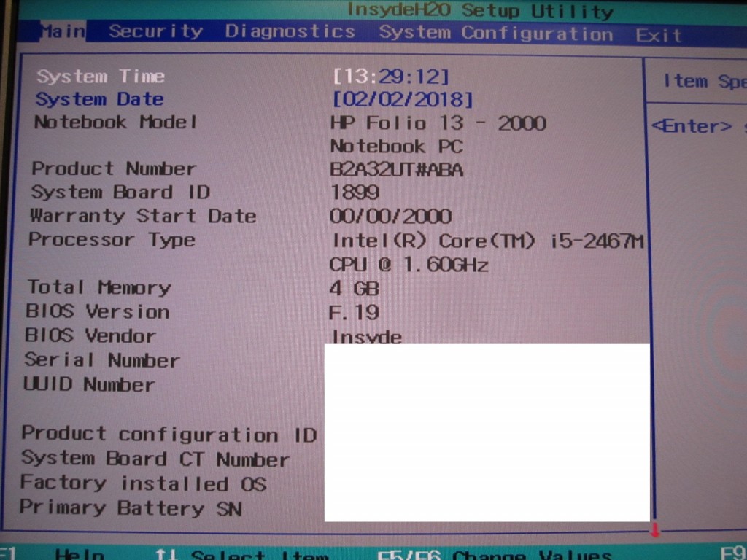Viewport: 747px width, 560px height.
Task: Click the CPU @ 1.60GHz text
Action: coord(409,264)
